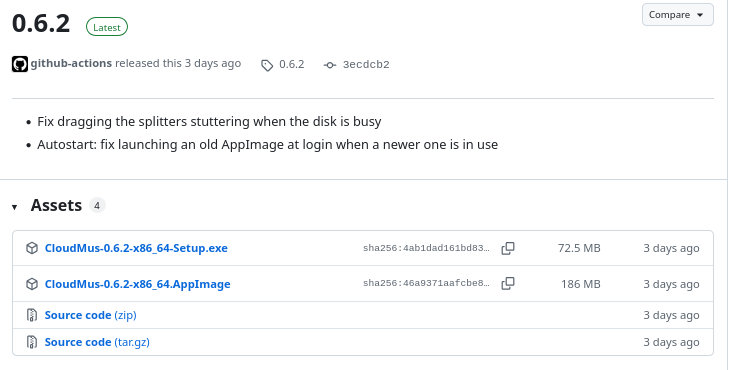Download Source code (zip)

(90, 315)
